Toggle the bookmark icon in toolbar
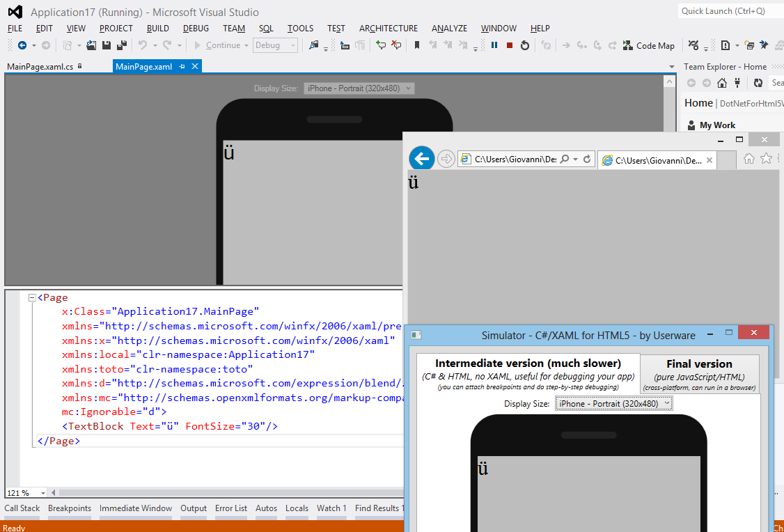 tap(416, 45)
